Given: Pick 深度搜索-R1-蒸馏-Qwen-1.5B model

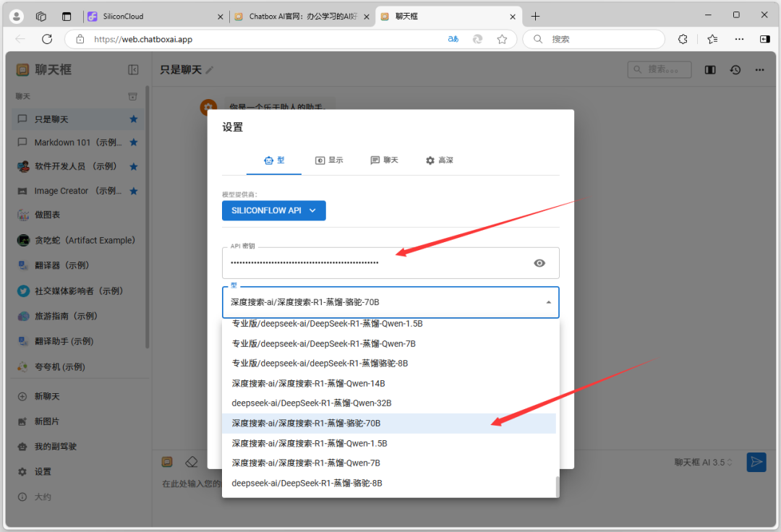Looking at the screenshot, I should pyautogui.click(x=389, y=443).
